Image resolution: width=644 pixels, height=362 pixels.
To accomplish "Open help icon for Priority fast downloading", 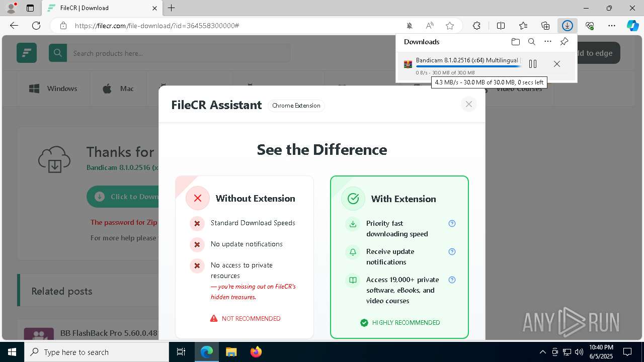I will tap(452, 224).
